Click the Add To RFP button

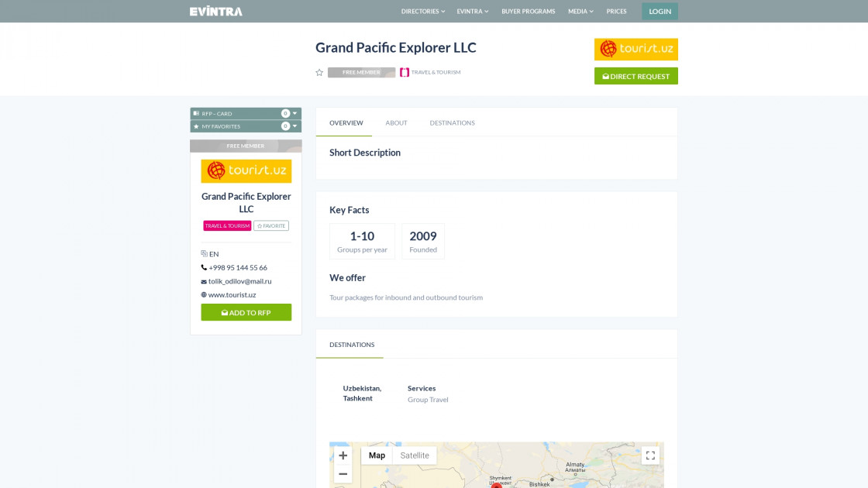click(246, 311)
